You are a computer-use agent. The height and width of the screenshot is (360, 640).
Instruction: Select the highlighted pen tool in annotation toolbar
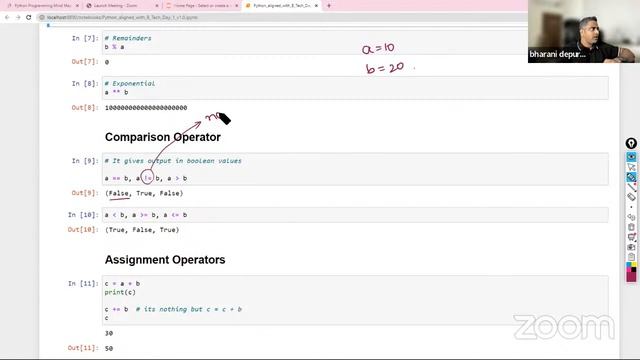[x=631, y=177]
